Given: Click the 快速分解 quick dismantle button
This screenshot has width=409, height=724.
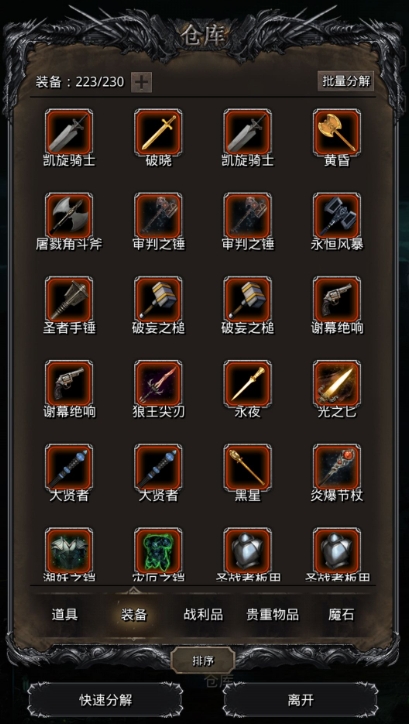Looking at the screenshot, I should [x=105, y=700].
